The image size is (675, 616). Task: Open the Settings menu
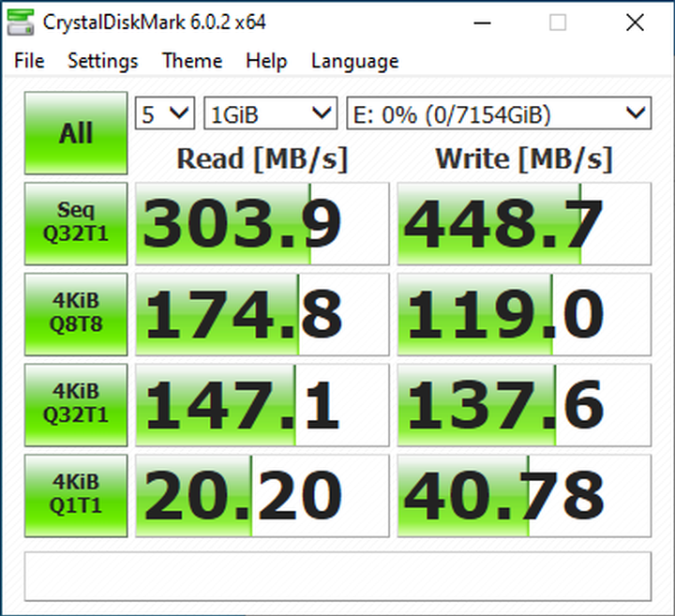[102, 61]
